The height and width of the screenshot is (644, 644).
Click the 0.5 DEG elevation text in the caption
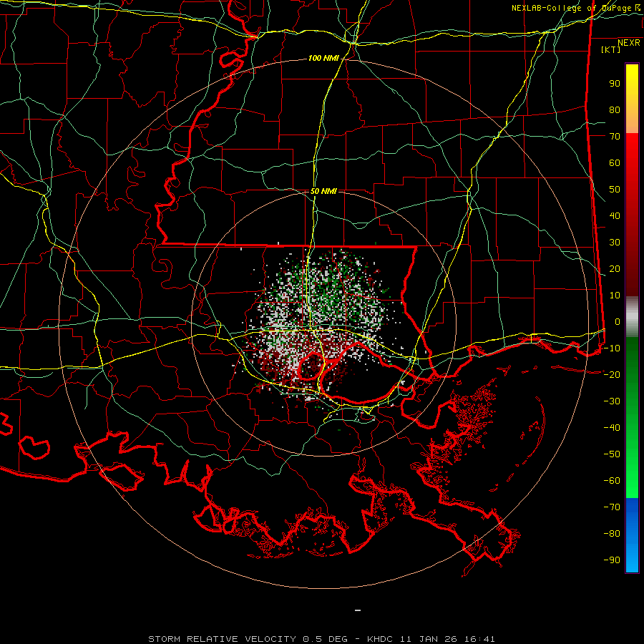pyautogui.click(x=326, y=639)
